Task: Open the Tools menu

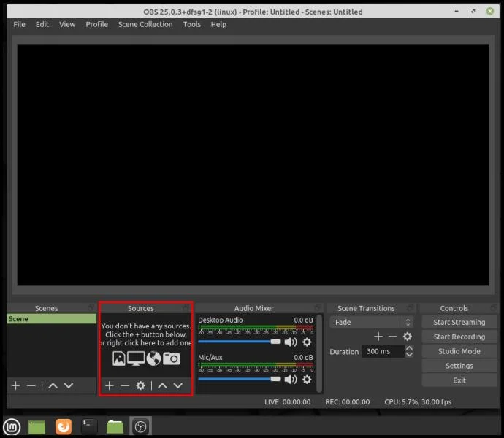Action: click(x=192, y=24)
